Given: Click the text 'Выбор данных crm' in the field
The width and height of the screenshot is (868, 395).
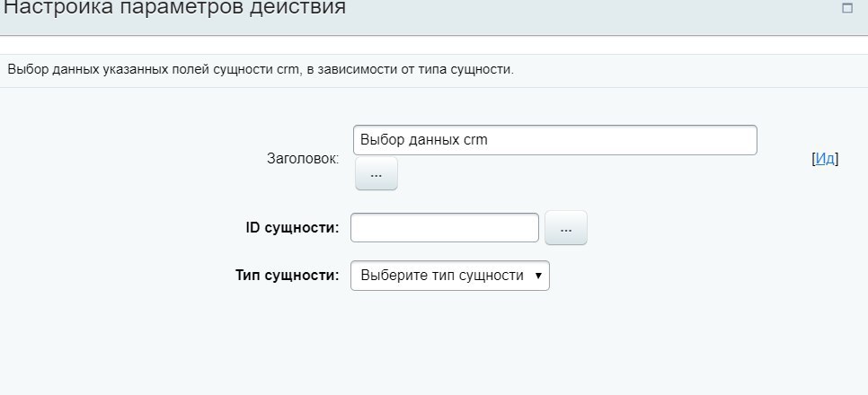Looking at the screenshot, I should (x=423, y=140).
